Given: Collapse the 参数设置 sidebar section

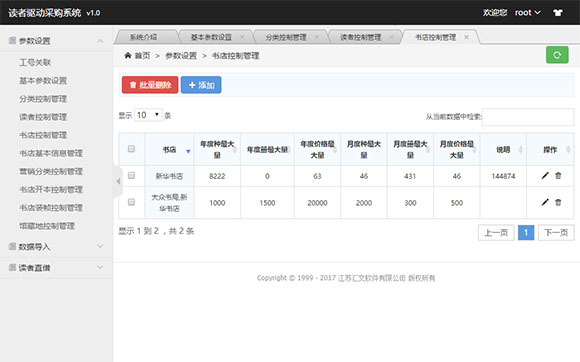Looking at the screenshot, I should click(x=56, y=41).
